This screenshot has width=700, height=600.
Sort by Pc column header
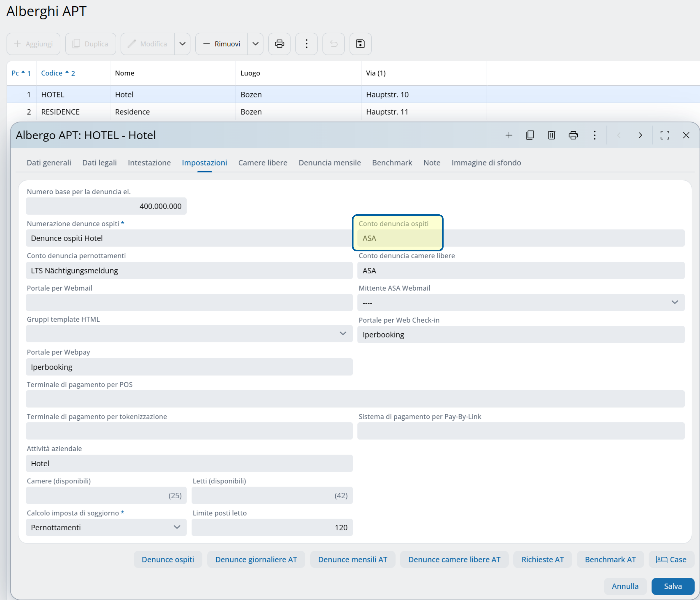point(21,73)
